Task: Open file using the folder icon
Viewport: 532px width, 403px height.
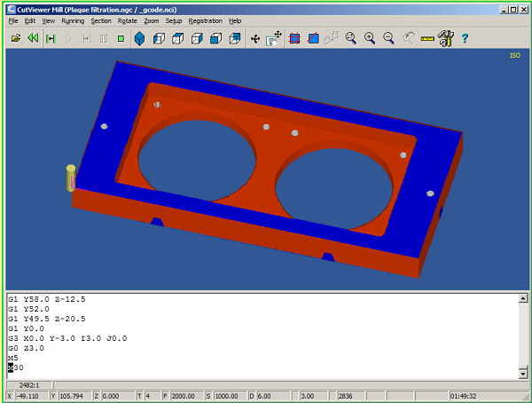Action: [x=16, y=38]
